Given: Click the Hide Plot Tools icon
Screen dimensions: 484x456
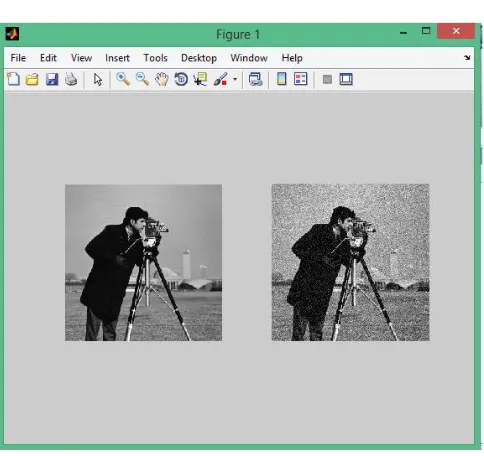Looking at the screenshot, I should pyautogui.click(x=327, y=79).
